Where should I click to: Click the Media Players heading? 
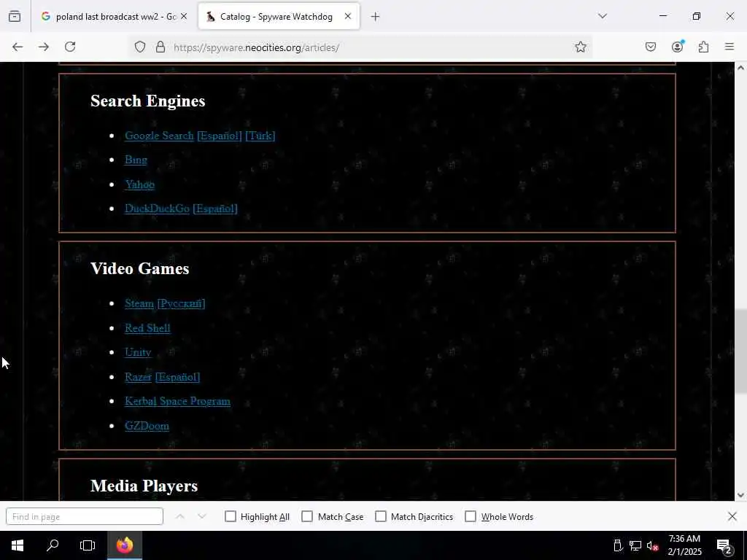[144, 486]
